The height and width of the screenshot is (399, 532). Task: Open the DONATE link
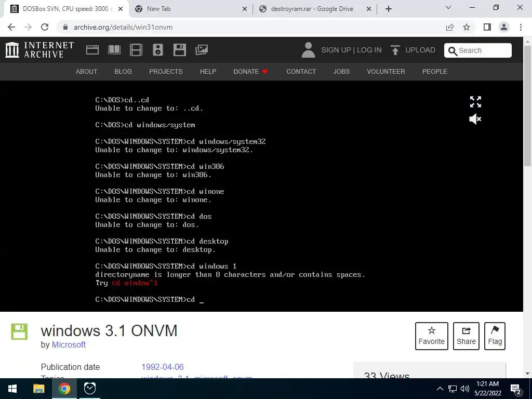pyautogui.click(x=251, y=72)
